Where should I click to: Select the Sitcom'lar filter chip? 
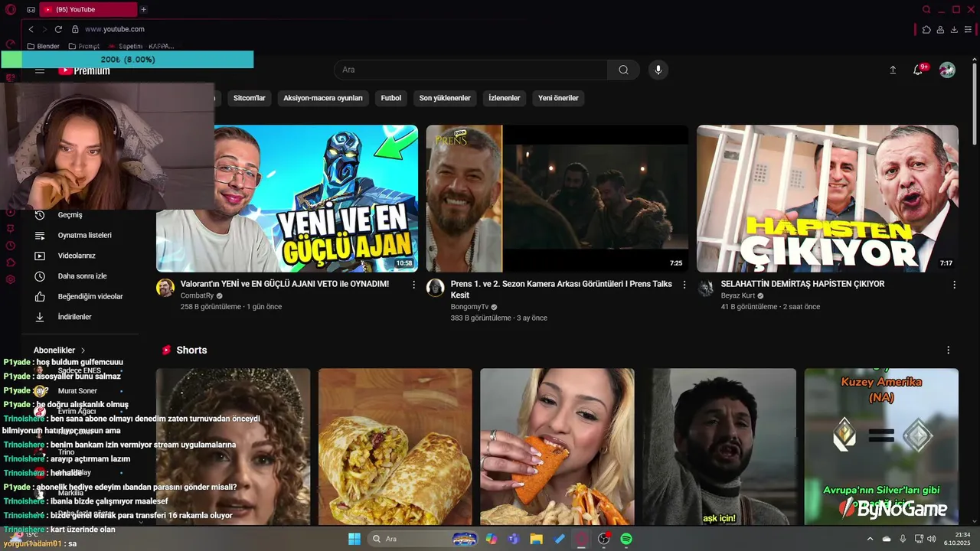249,98
